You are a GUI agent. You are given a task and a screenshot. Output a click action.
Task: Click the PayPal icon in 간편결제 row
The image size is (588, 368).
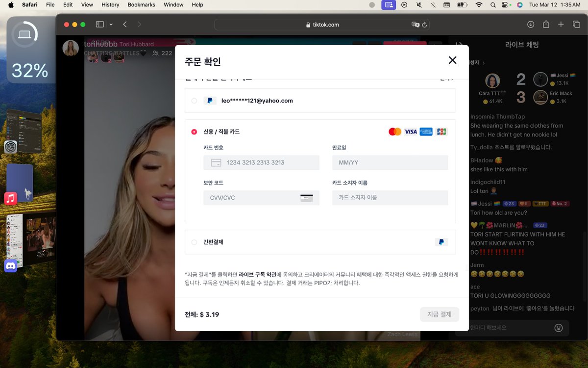point(441,242)
